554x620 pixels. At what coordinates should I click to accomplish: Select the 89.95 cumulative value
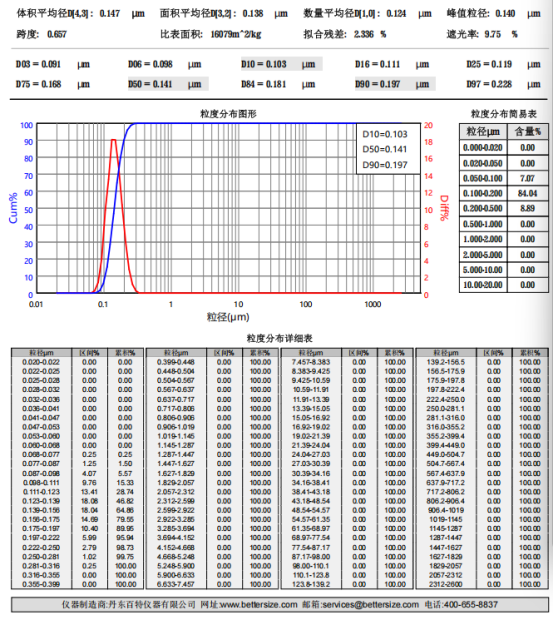(x=125, y=529)
